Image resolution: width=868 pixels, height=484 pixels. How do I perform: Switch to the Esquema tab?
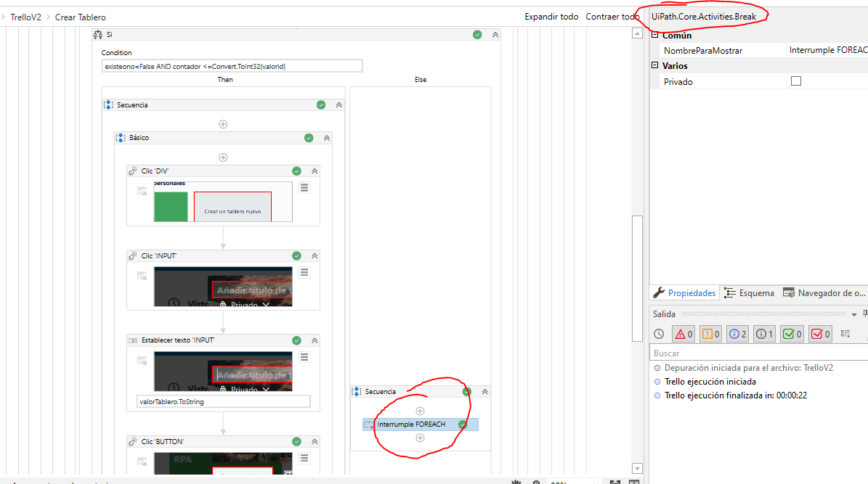click(749, 292)
